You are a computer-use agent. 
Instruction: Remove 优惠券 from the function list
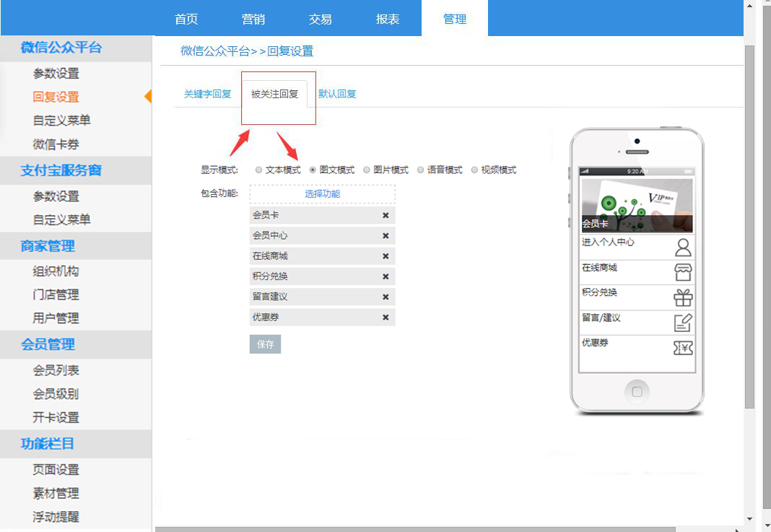(x=385, y=318)
